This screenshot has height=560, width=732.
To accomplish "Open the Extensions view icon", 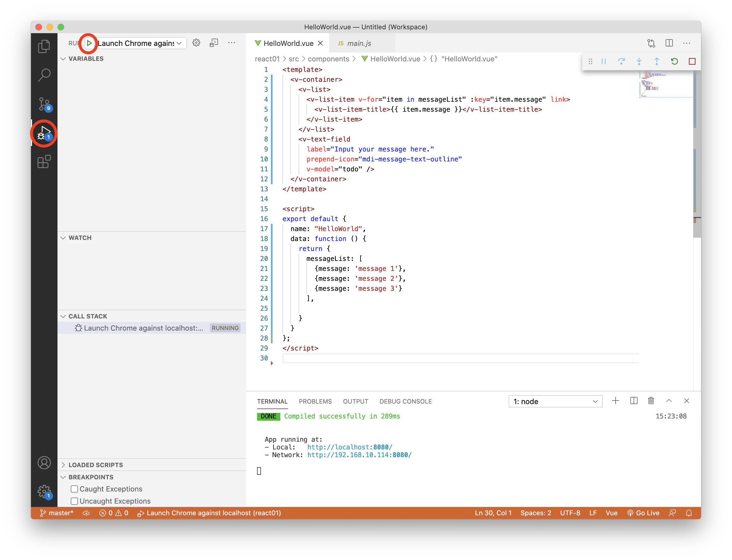I will click(x=44, y=162).
